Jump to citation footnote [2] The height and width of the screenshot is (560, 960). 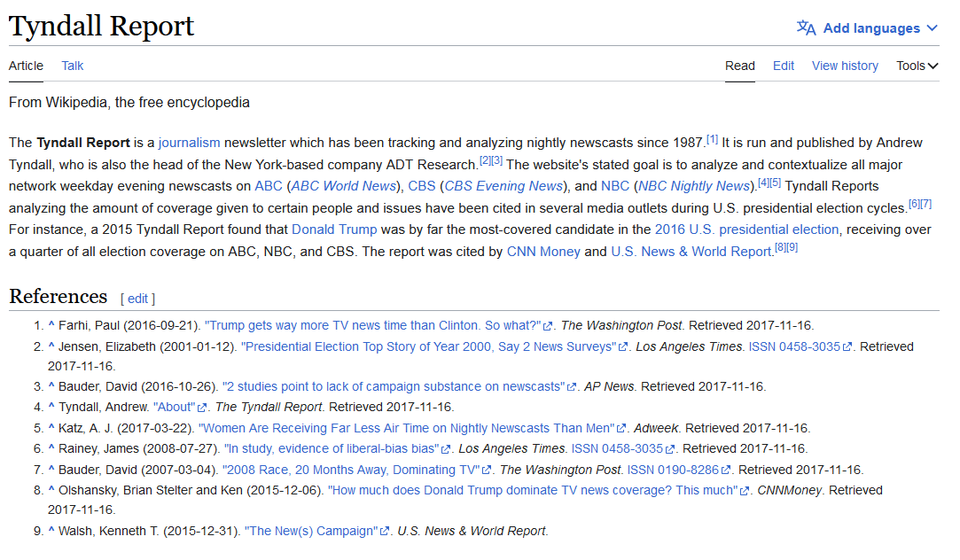coord(485,161)
